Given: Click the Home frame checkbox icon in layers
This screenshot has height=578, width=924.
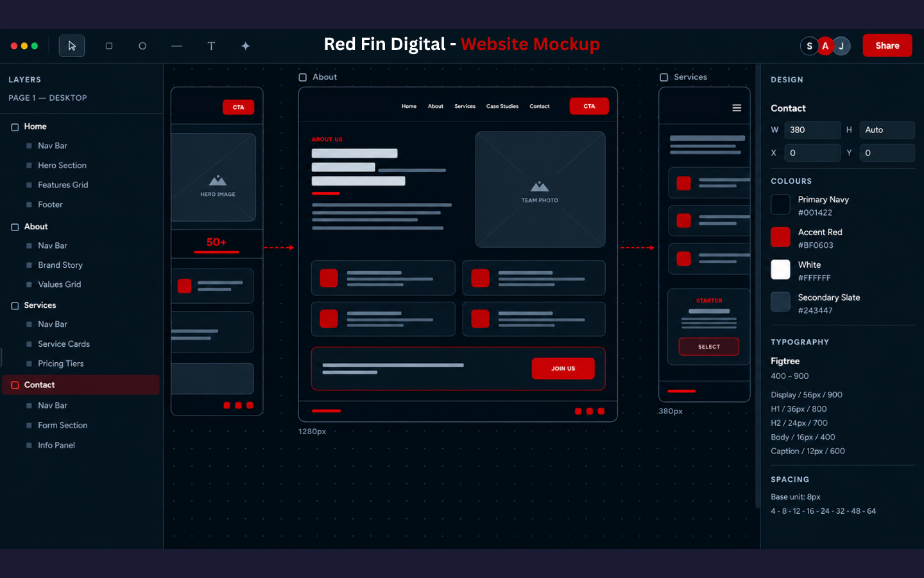Looking at the screenshot, I should [15, 127].
